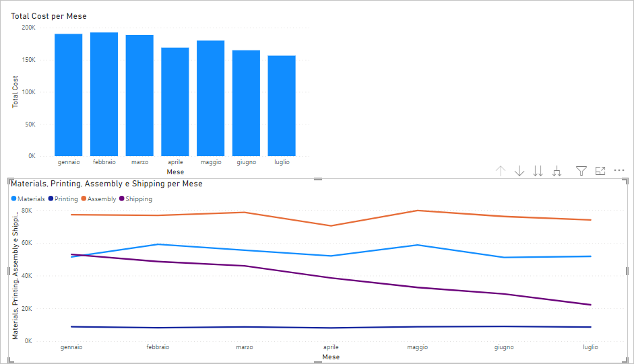
Task: Select the 'Total Cost per Mese' title
Action: click(x=49, y=16)
